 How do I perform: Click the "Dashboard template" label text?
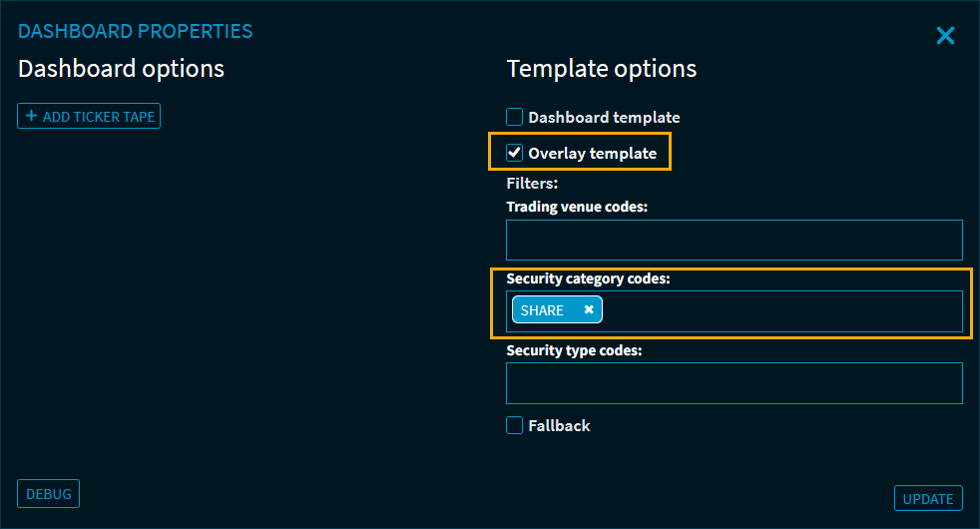coord(604,118)
